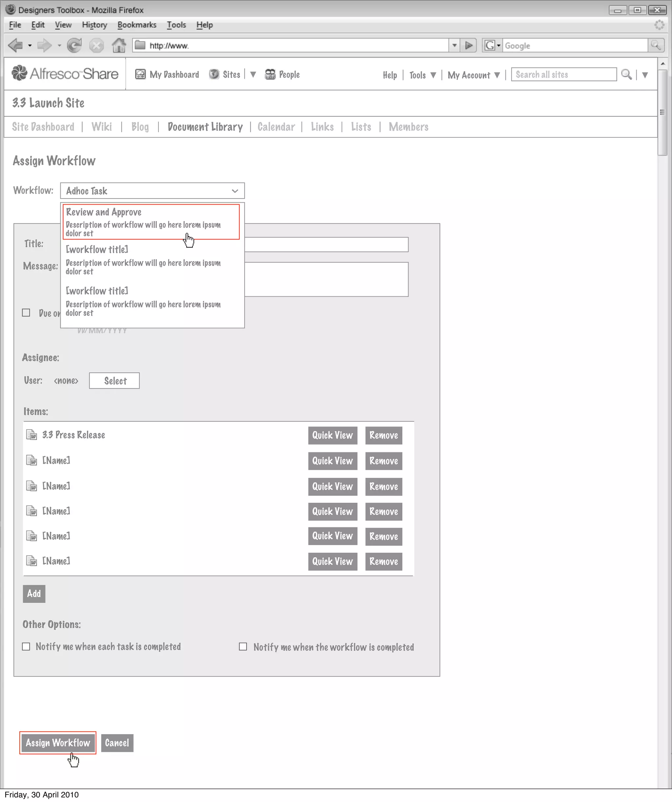Check Notify me when each task is completed
672x802 pixels.
pyautogui.click(x=26, y=647)
